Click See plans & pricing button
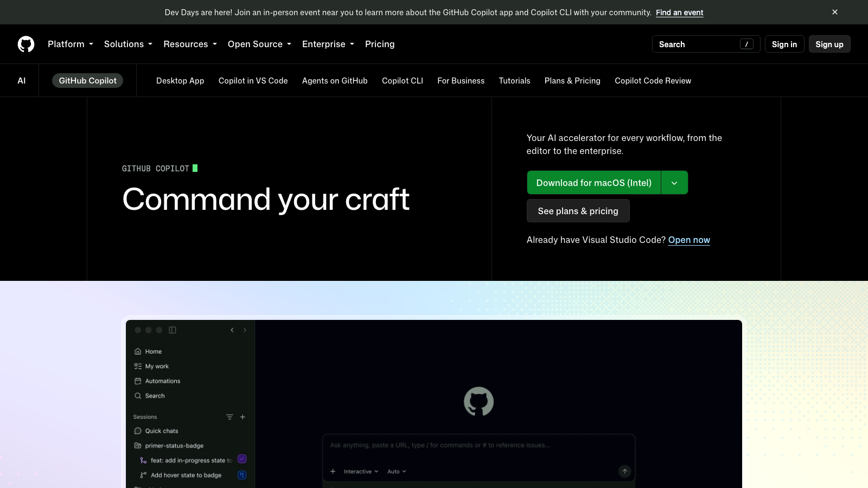Image resolution: width=868 pixels, height=488 pixels. pyautogui.click(x=578, y=211)
